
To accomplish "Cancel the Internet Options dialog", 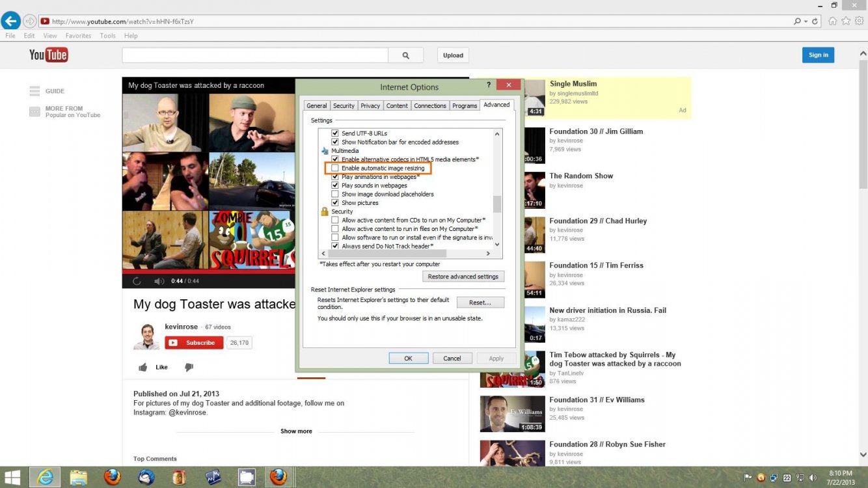I will point(452,359).
